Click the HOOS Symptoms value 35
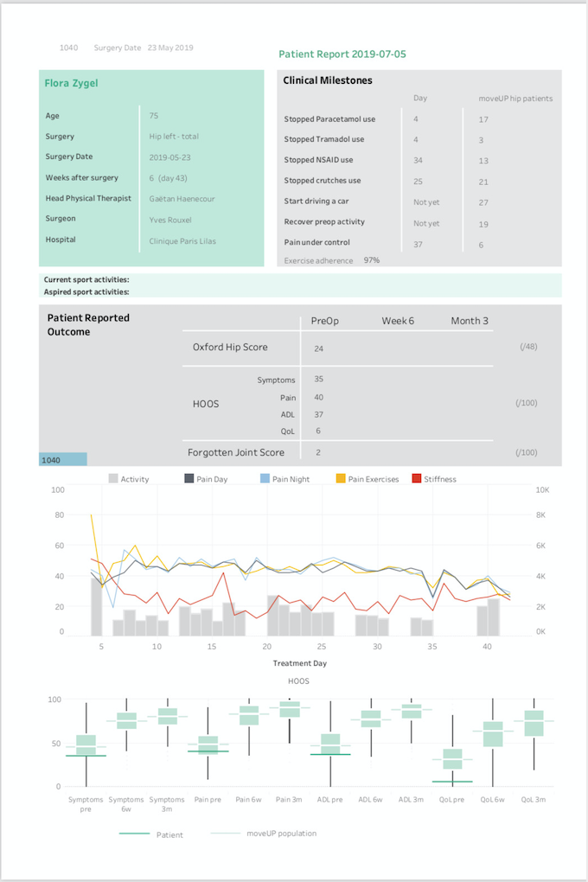588x882 pixels. [x=318, y=379]
